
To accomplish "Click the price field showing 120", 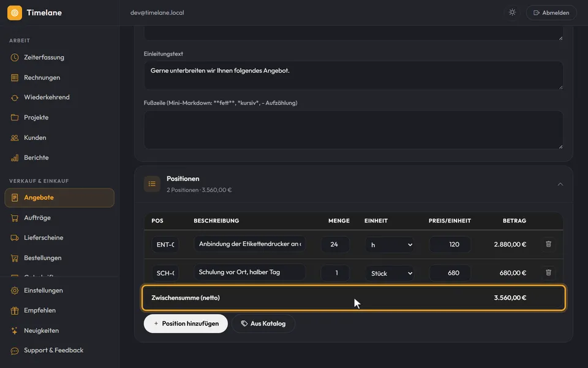I will (450, 245).
